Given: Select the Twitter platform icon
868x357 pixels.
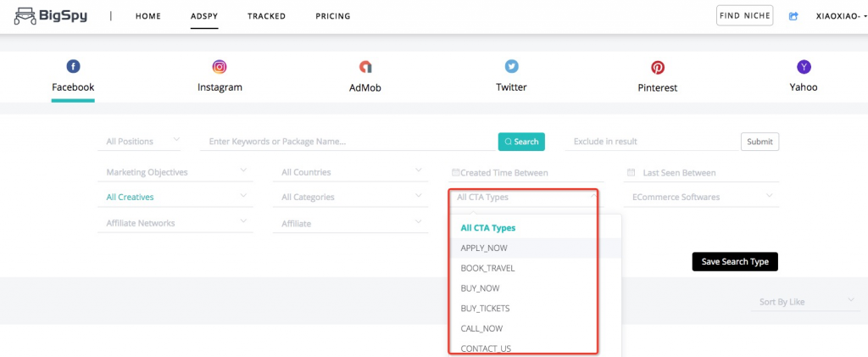Looking at the screenshot, I should point(511,66).
